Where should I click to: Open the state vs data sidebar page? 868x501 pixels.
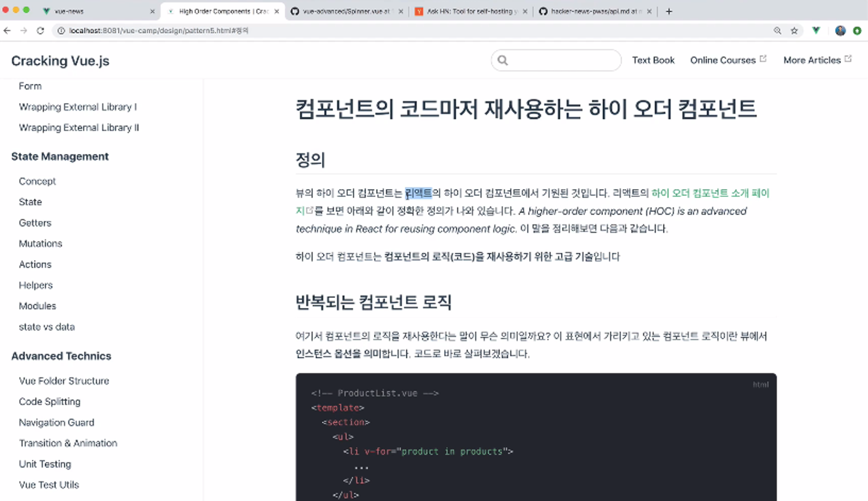(47, 327)
